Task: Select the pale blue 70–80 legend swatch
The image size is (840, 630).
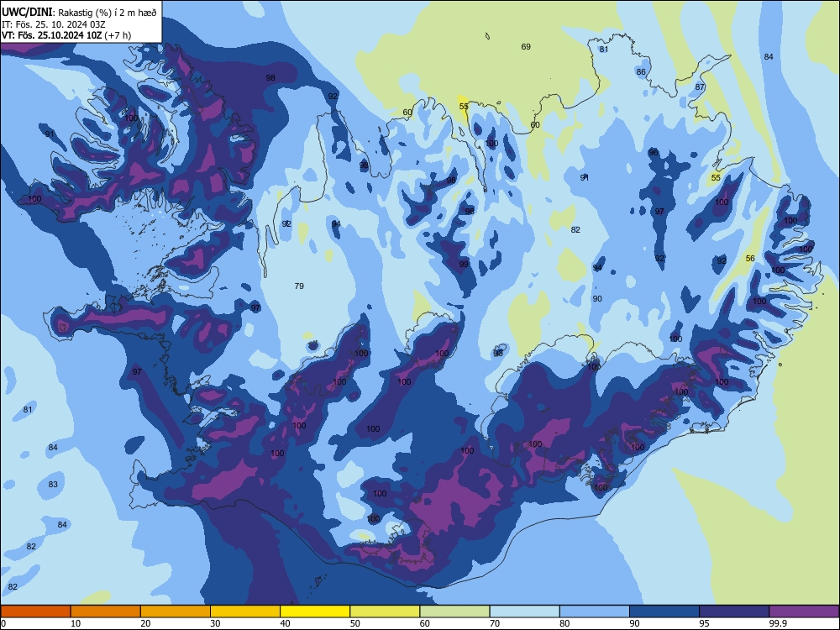Action: pos(525,612)
